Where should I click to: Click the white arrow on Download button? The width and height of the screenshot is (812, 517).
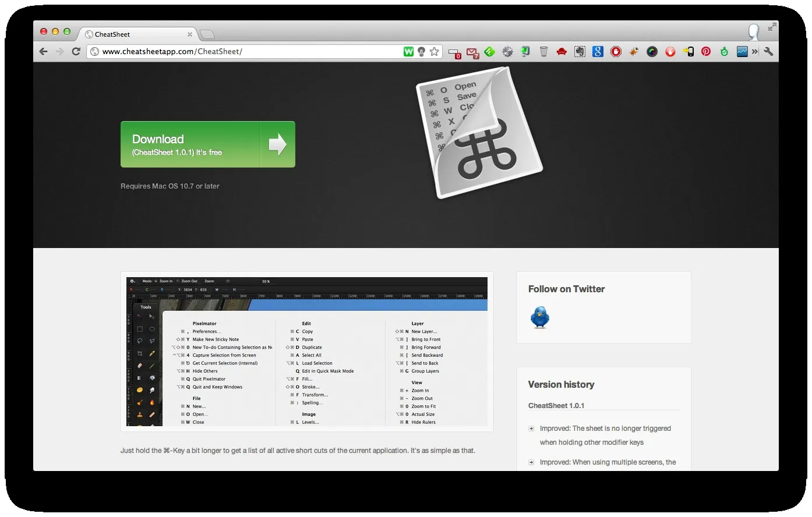278,144
